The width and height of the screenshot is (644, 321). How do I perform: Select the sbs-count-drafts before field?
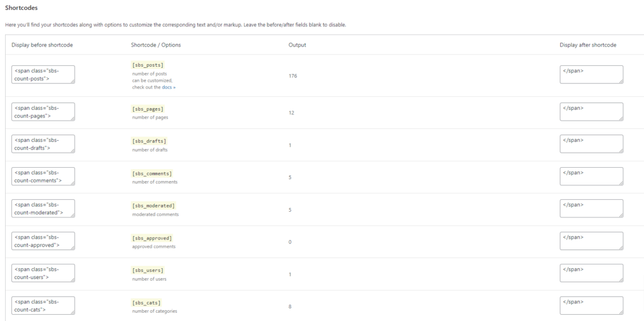(43, 144)
